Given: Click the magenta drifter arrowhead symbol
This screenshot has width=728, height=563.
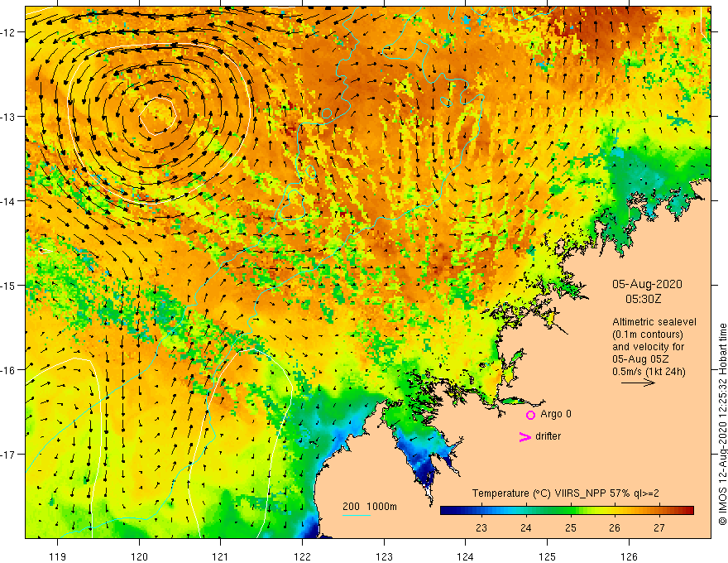Looking at the screenshot, I should point(525,436).
